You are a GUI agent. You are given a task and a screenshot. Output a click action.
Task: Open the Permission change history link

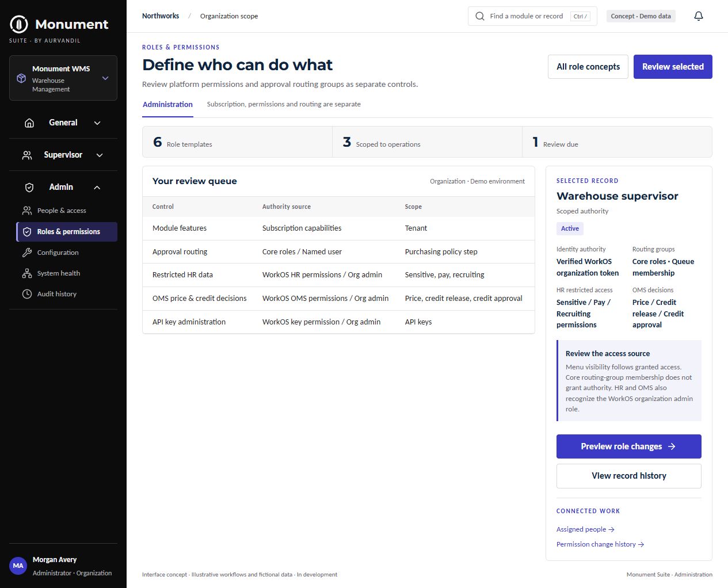[600, 544]
